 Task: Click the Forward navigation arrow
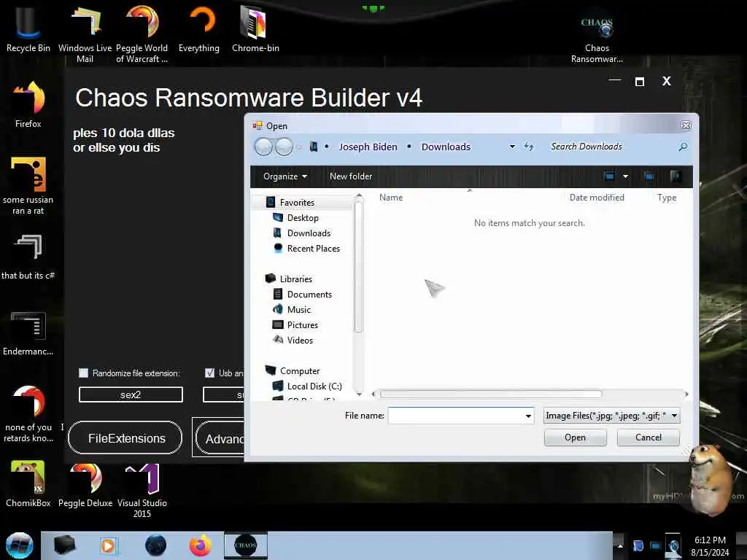coord(284,147)
